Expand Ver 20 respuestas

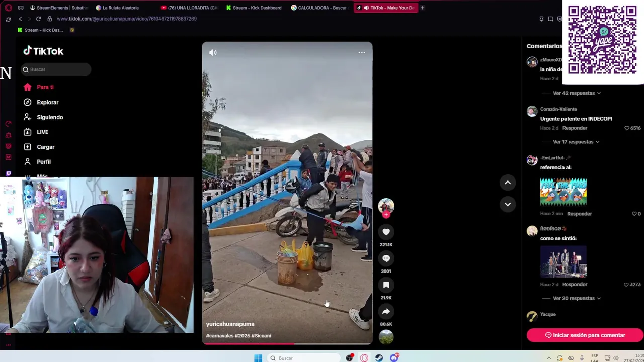point(577,298)
